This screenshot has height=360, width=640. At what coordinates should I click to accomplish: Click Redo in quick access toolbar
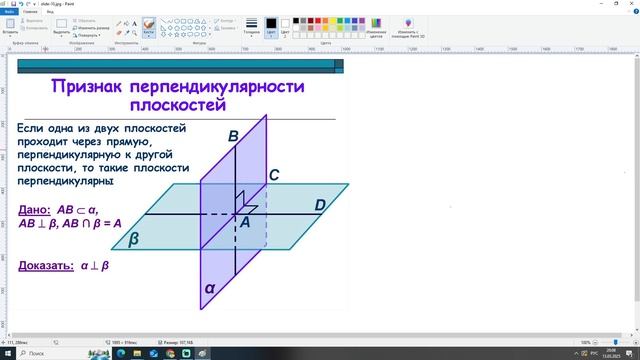28,4
